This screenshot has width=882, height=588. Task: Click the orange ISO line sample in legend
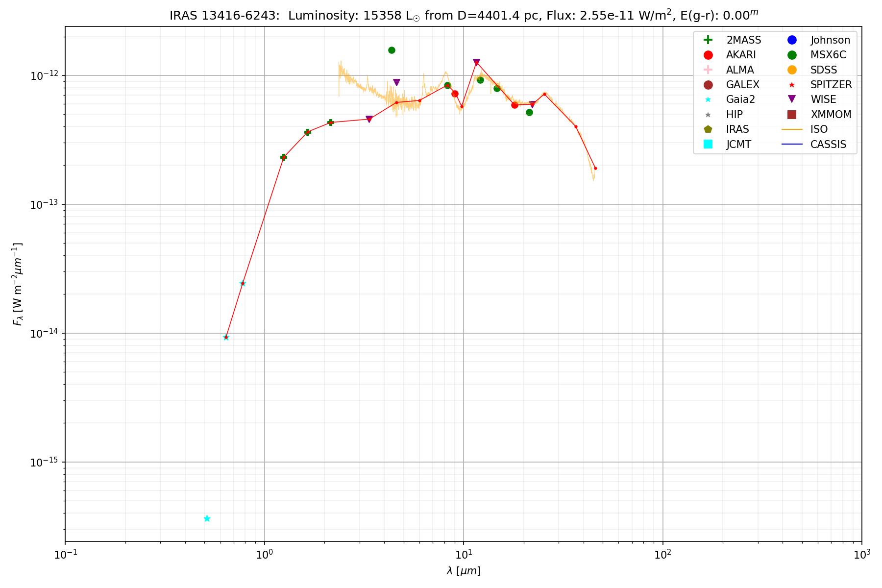[x=792, y=129]
